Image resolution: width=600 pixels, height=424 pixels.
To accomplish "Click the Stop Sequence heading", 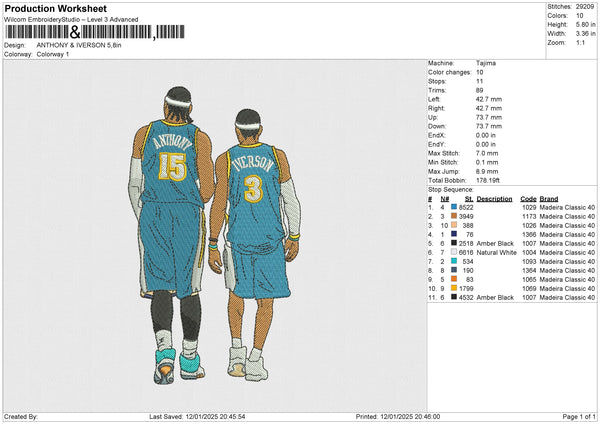I will click(x=451, y=190).
